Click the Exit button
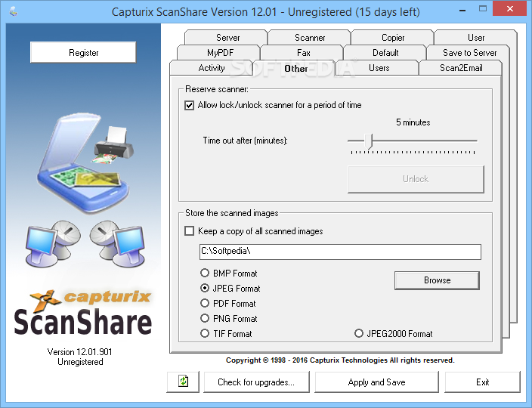 [482, 382]
